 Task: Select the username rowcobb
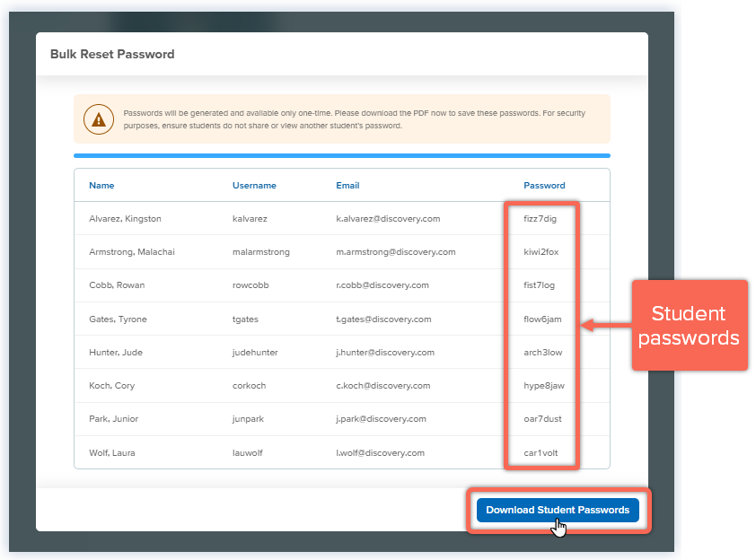[249, 285]
